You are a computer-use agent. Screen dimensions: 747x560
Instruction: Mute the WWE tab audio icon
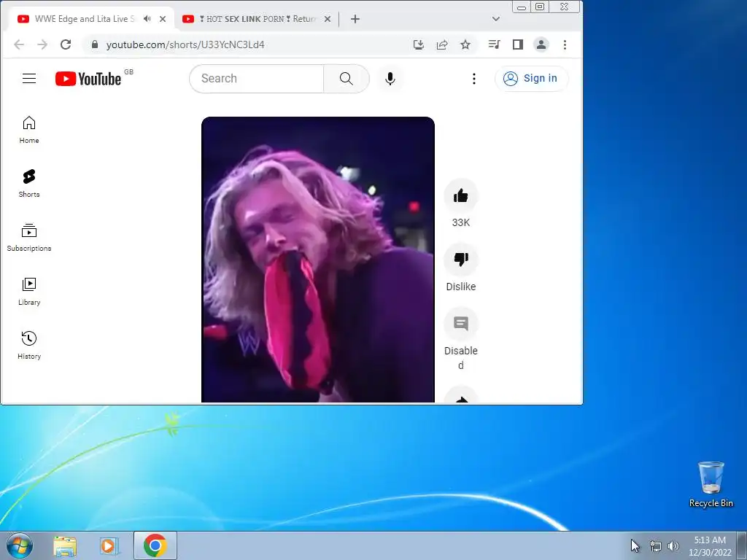coord(147,18)
